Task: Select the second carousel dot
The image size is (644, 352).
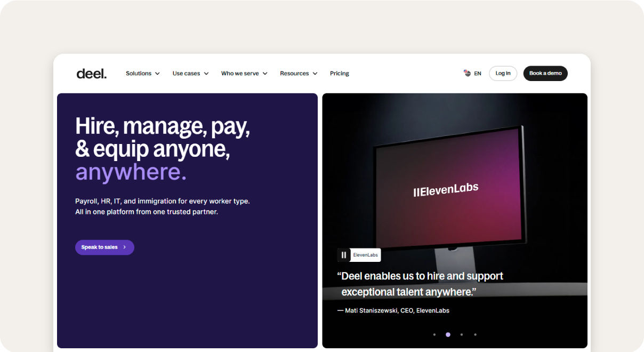Action: (448, 334)
